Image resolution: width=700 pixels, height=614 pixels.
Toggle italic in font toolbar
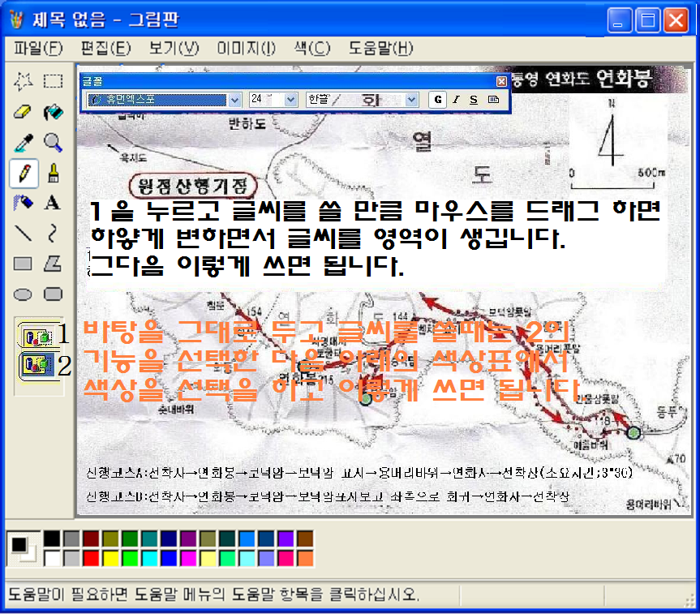456,100
